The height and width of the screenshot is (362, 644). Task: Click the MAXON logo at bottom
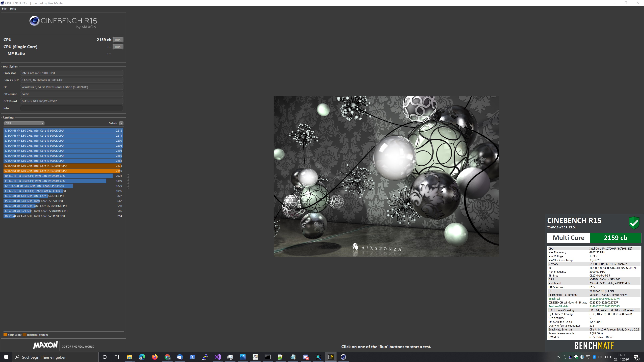(45, 345)
